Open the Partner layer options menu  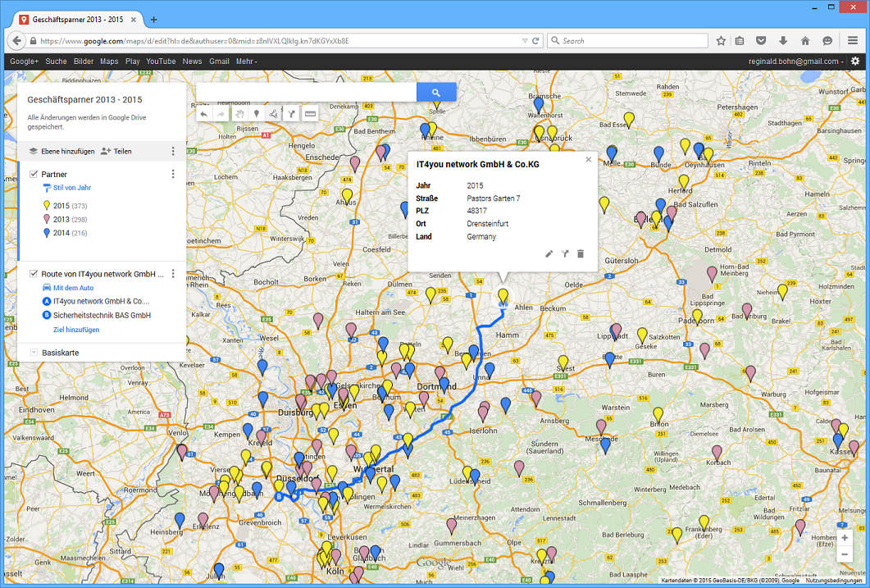173,174
